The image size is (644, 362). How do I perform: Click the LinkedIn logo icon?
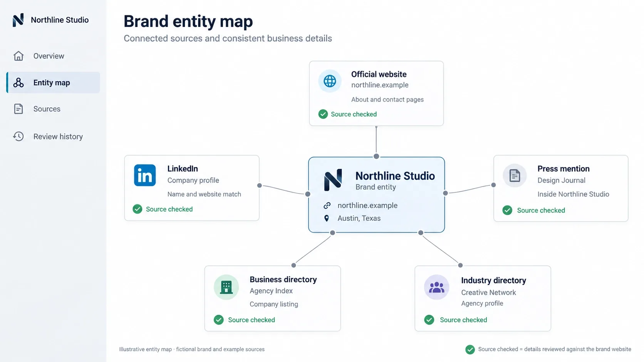145,175
